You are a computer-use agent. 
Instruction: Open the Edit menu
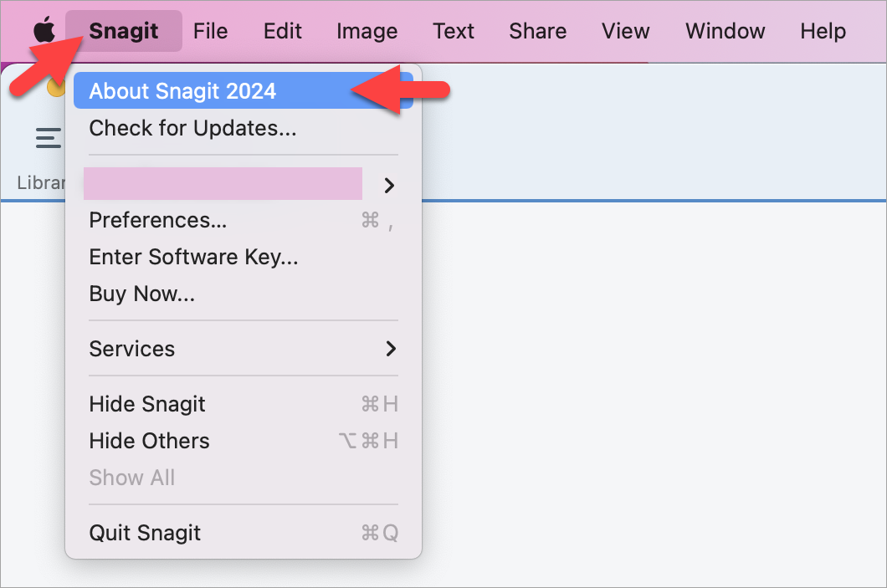pos(282,31)
